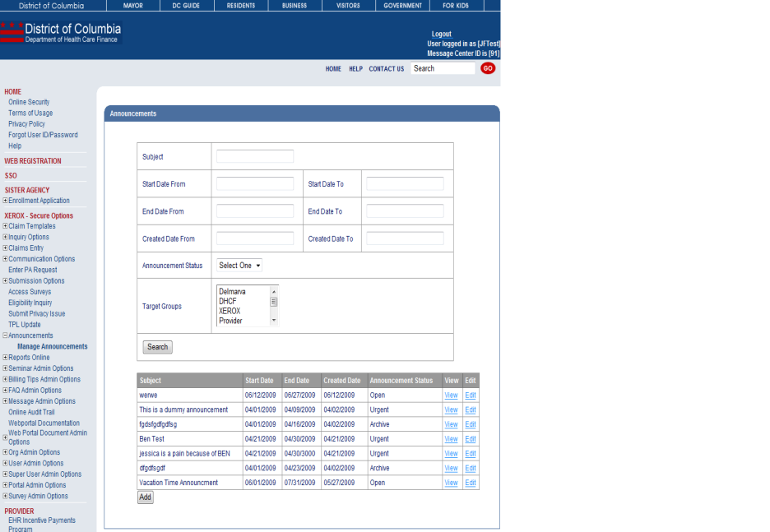Expand the Claim Templates tree node
Screen dimensions: 770x532
point(6,226)
